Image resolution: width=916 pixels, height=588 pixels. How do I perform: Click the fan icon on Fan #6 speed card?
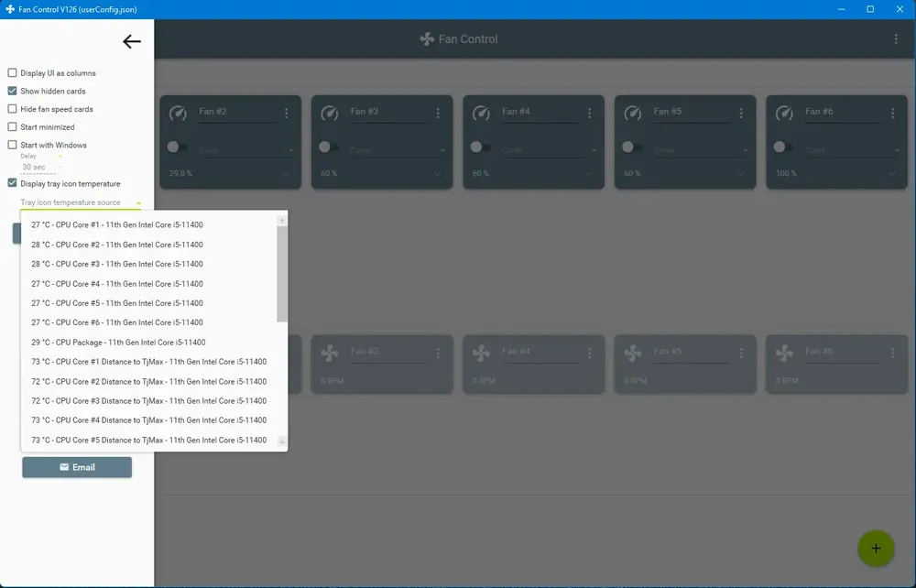coord(785,353)
